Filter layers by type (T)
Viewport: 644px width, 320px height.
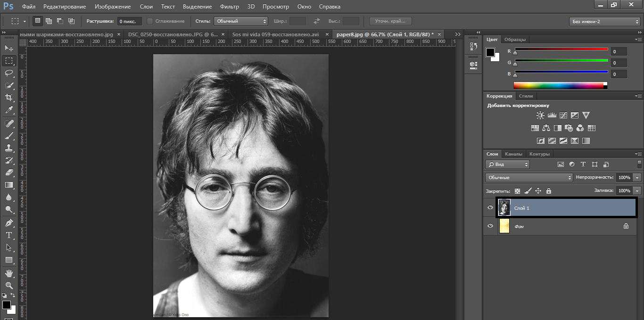[x=583, y=164]
